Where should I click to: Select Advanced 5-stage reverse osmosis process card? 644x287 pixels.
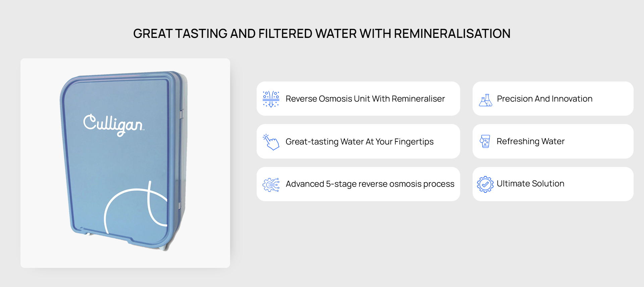pos(358,184)
